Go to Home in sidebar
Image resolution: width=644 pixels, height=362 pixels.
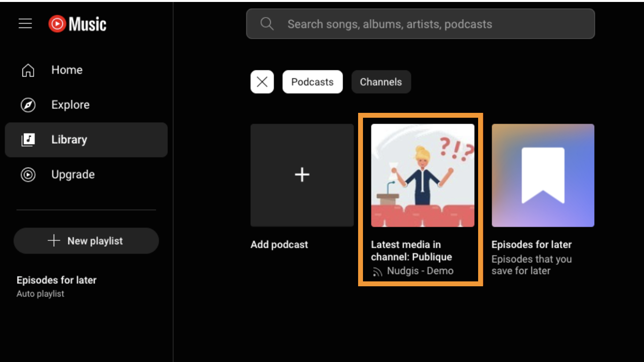point(86,70)
